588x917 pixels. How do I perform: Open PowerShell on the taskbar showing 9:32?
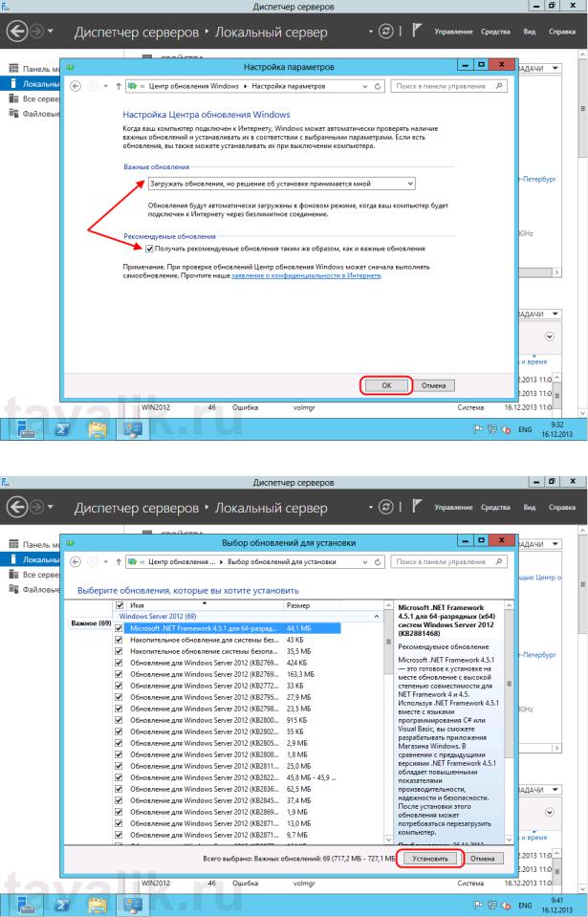[61, 430]
